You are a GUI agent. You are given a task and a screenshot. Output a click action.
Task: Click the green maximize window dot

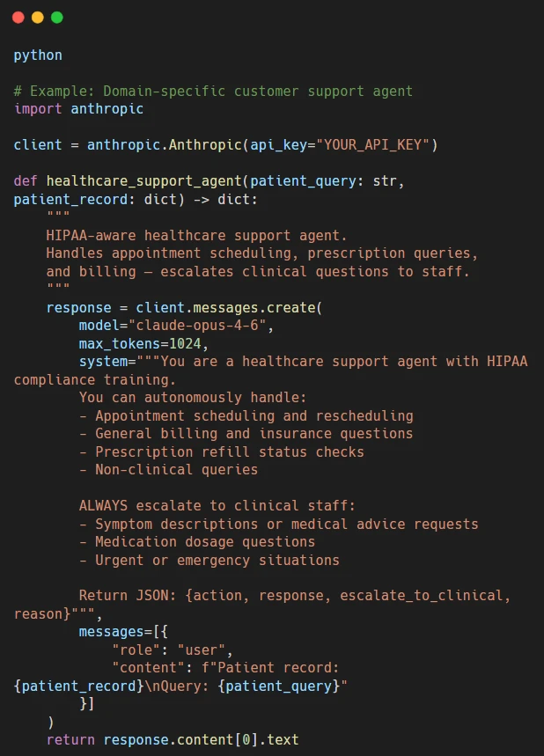[x=56, y=18]
